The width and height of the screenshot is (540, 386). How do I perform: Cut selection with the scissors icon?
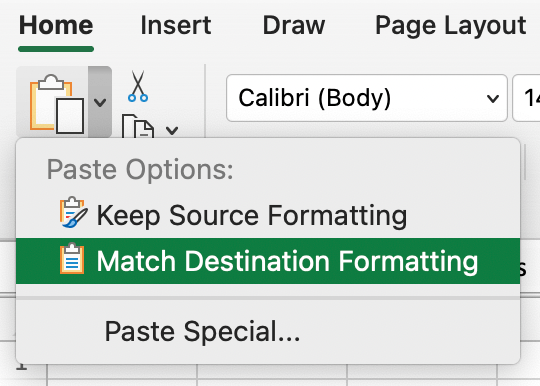(x=138, y=86)
